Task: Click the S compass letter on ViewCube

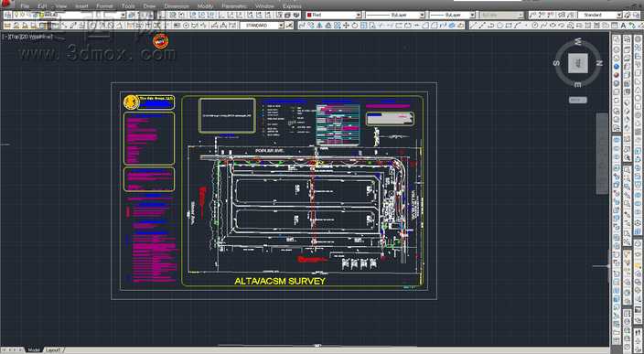Action: [556, 63]
